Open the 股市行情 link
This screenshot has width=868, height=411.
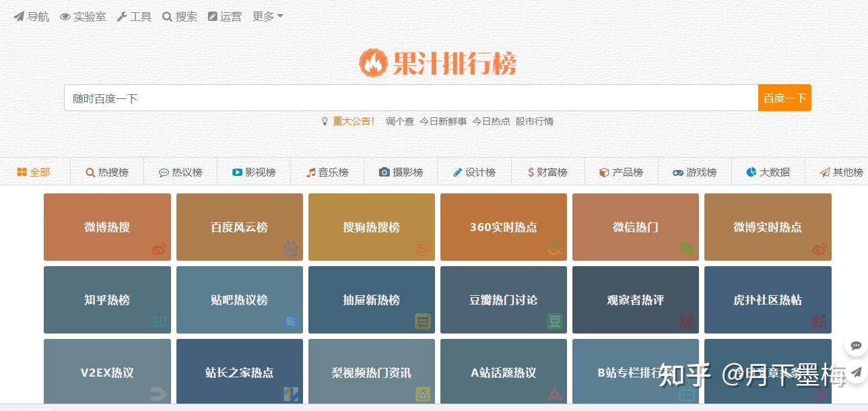tap(535, 121)
